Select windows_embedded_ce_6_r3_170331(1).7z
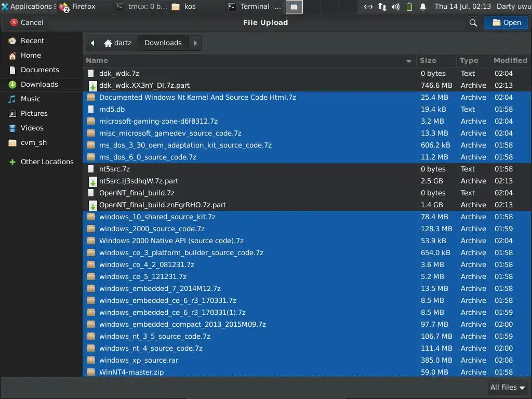The width and height of the screenshot is (532, 399). [x=307, y=312]
